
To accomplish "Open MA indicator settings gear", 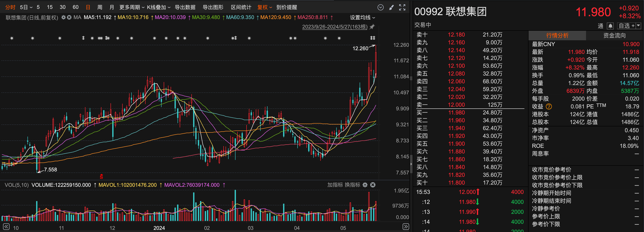I will (x=64, y=18).
